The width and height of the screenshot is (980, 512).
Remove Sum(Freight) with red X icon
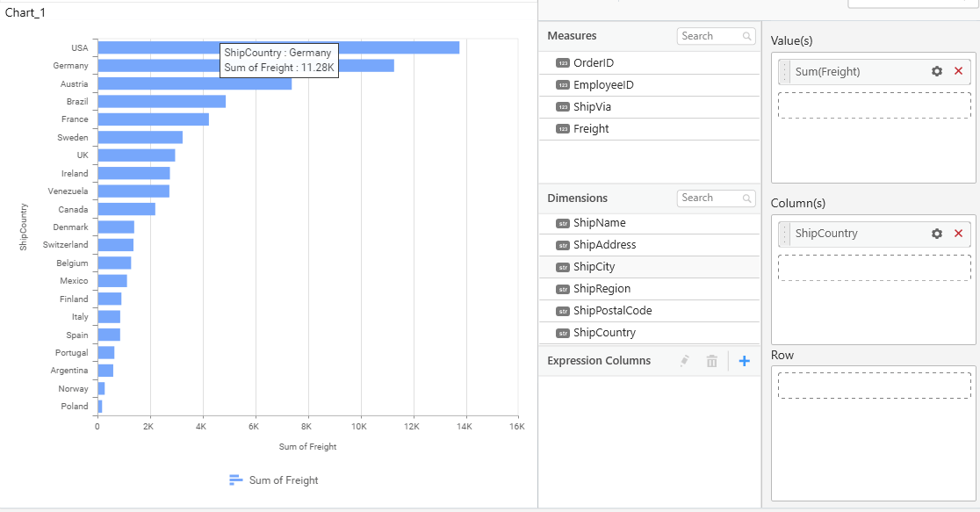tap(958, 72)
